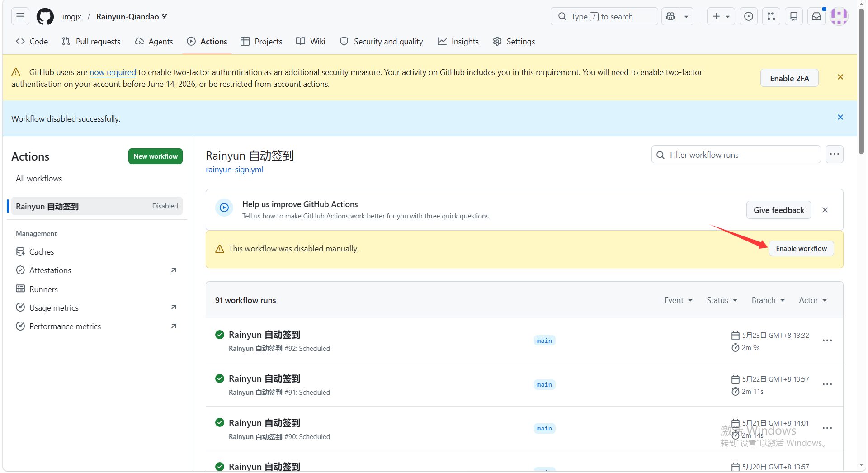Open Usage metrics under Management

[97, 308]
